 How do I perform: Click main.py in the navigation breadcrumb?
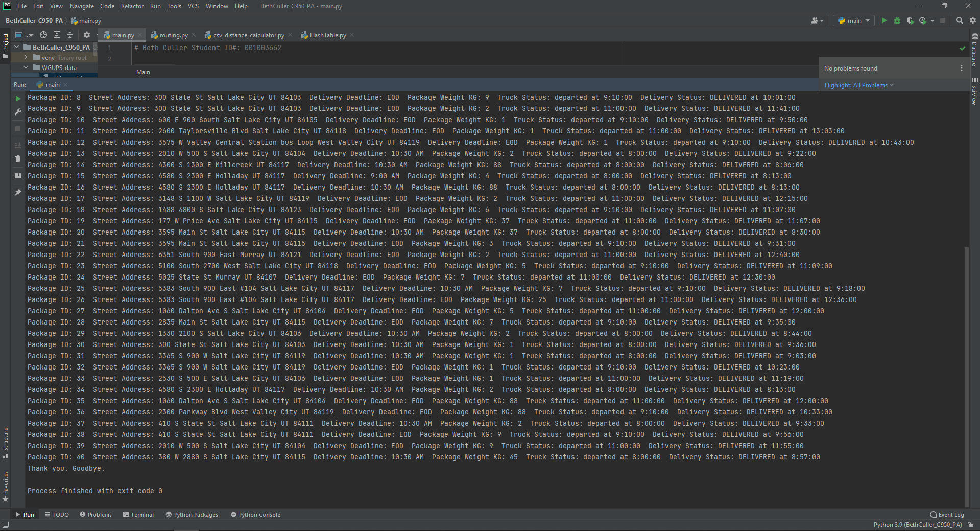(86, 21)
